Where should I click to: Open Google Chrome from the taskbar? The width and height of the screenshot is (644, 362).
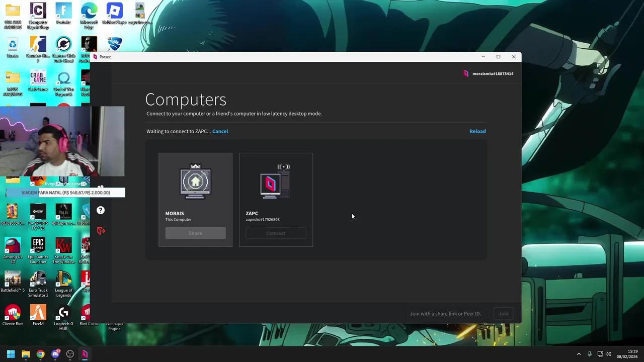[40, 354]
